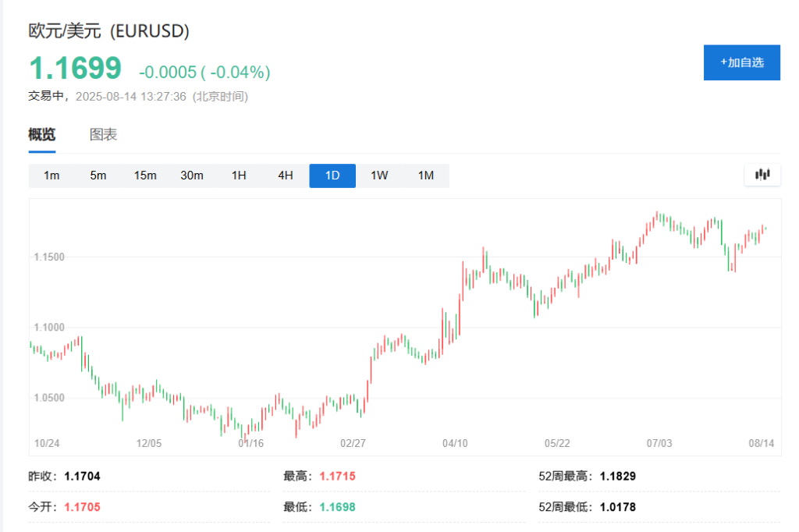This screenshot has width=799, height=532.
Task: Click the 欧元/美元 (EURUSD) title
Action: pos(109,31)
